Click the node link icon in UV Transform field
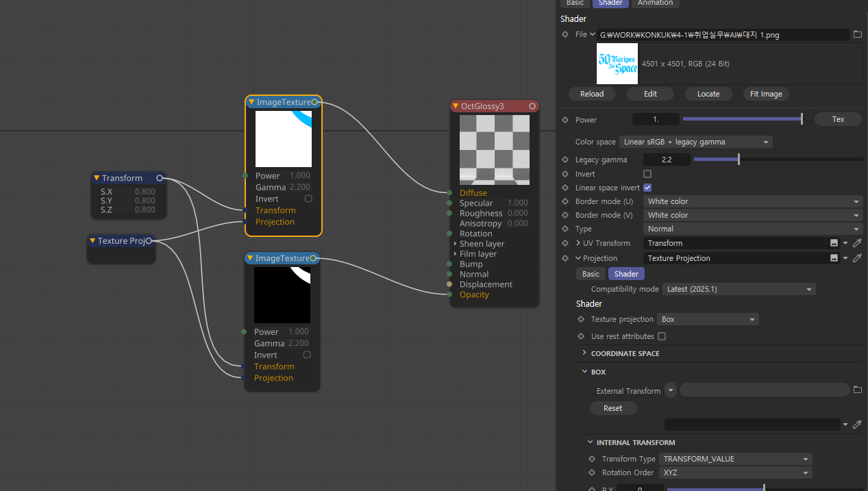 (834, 243)
